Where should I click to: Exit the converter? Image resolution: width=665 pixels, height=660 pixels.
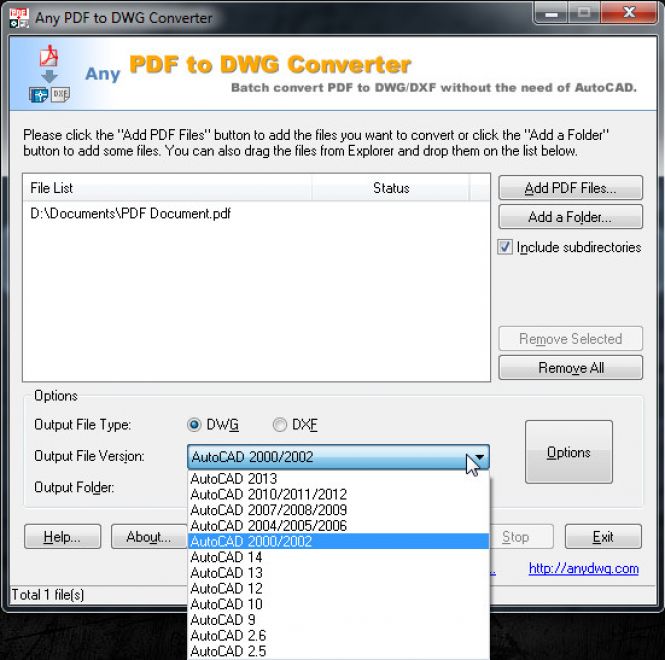click(603, 537)
